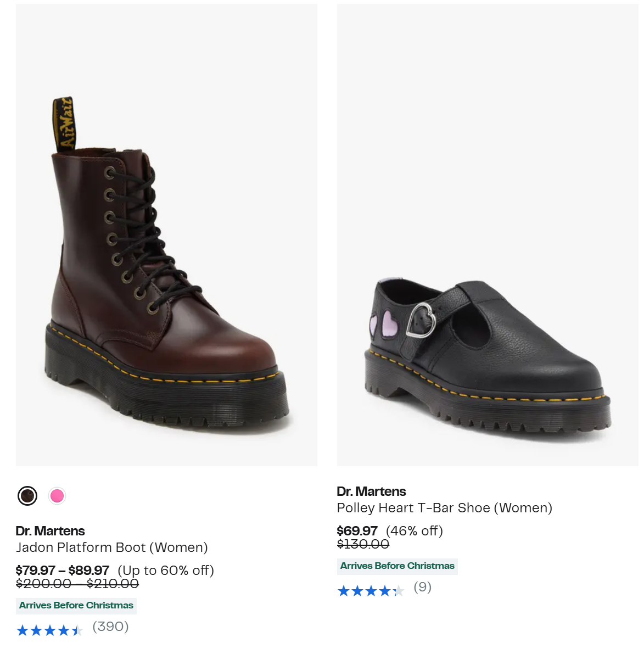
Task: Click the $79.97 – $89.97 price range
Action: [63, 570]
